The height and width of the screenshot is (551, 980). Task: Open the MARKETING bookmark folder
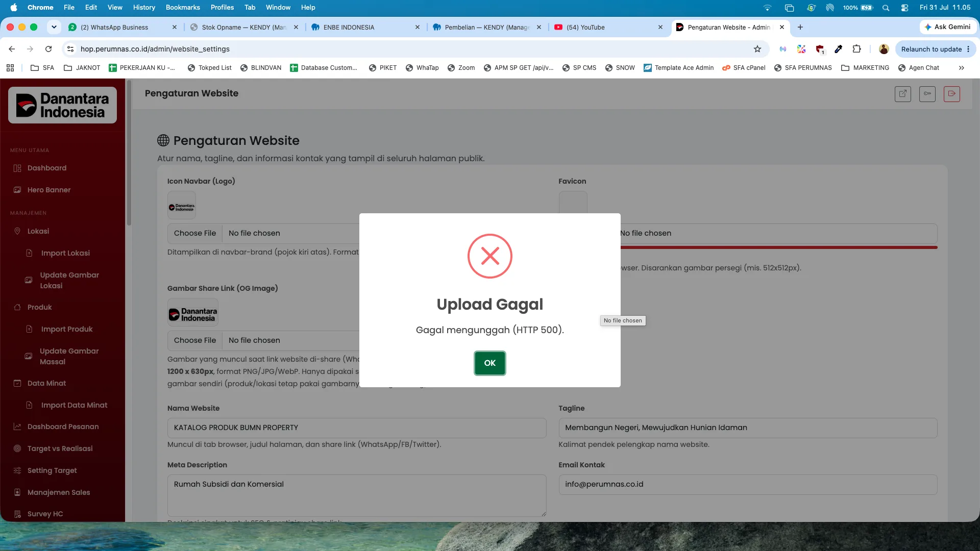click(x=865, y=68)
